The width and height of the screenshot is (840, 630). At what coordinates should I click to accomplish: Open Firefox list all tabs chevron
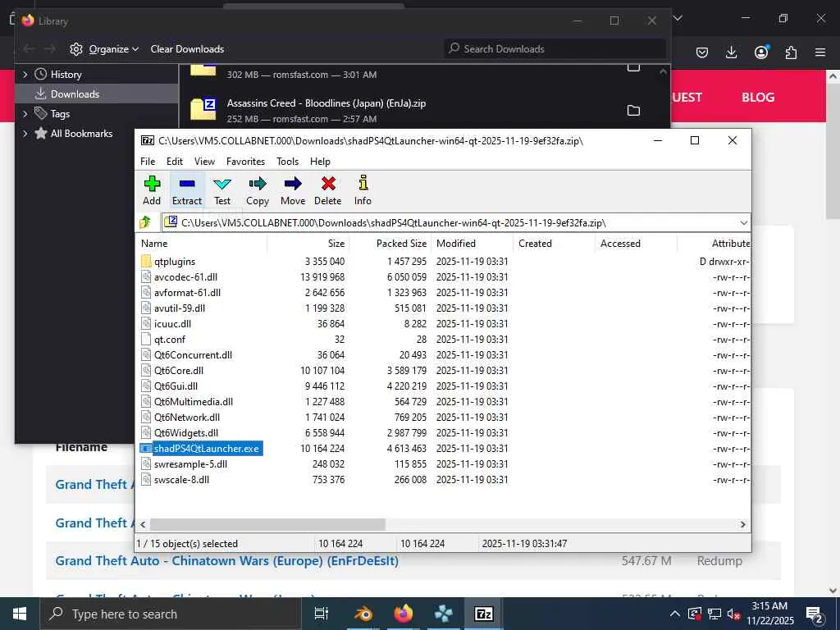click(x=678, y=18)
